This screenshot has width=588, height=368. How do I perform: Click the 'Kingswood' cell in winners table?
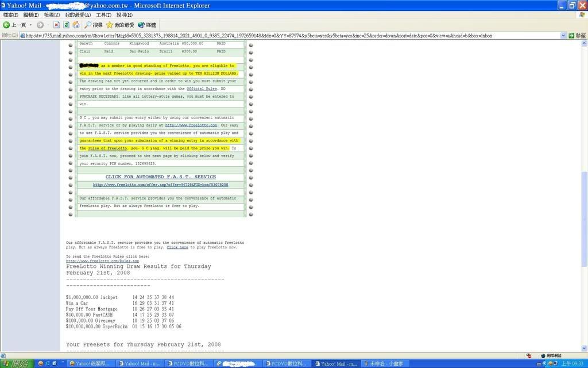click(x=139, y=44)
